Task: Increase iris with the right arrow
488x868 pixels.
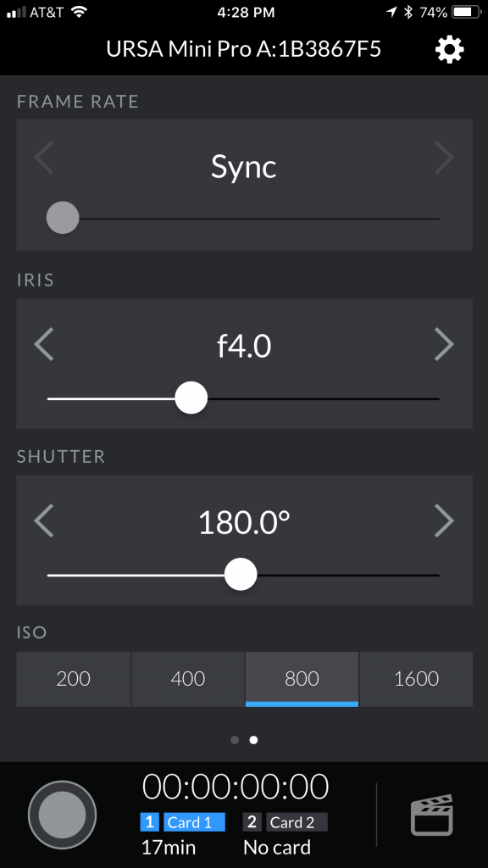Action: point(444,344)
